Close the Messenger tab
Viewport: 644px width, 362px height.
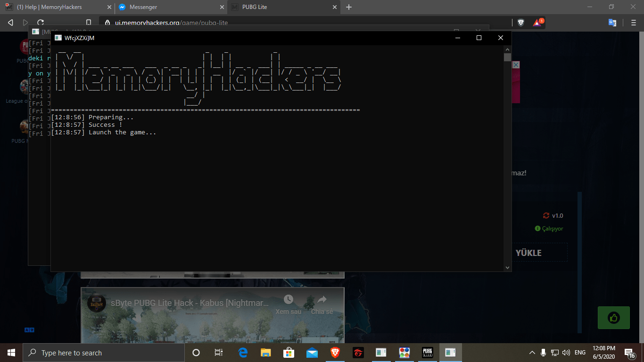click(222, 7)
